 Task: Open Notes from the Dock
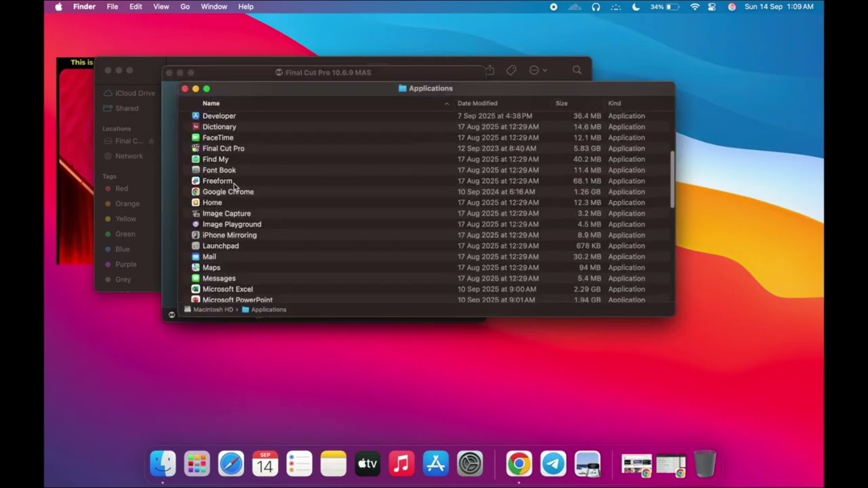(334, 464)
